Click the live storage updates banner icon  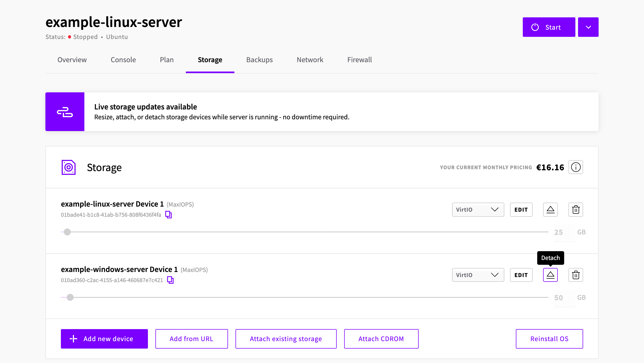[65, 112]
